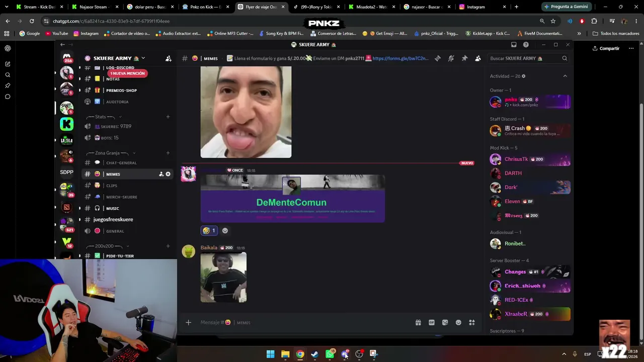Open Todos los marcadores folder
Screen dimensions: 644x362
616,34
